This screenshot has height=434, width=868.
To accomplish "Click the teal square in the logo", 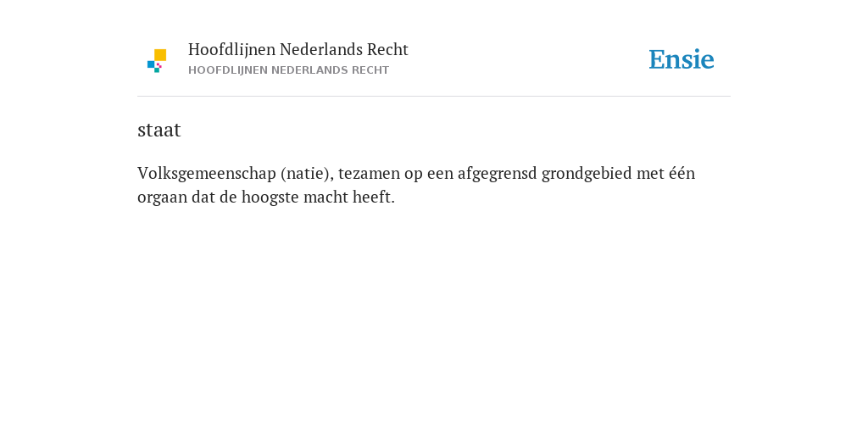I will point(157,70).
